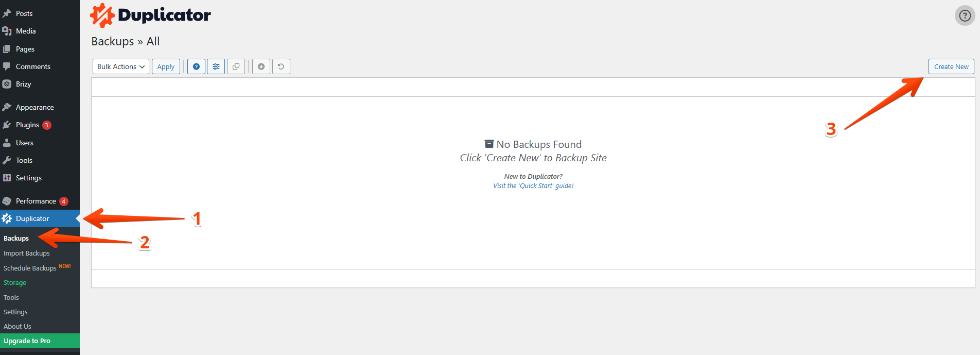The width and height of the screenshot is (980, 355).
Task: Open settings via the sliders toolbar icon
Action: [216, 66]
